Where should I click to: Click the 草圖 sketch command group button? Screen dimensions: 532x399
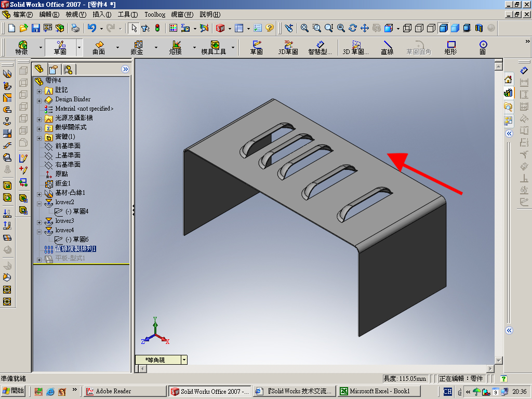pyautogui.click(x=60, y=47)
